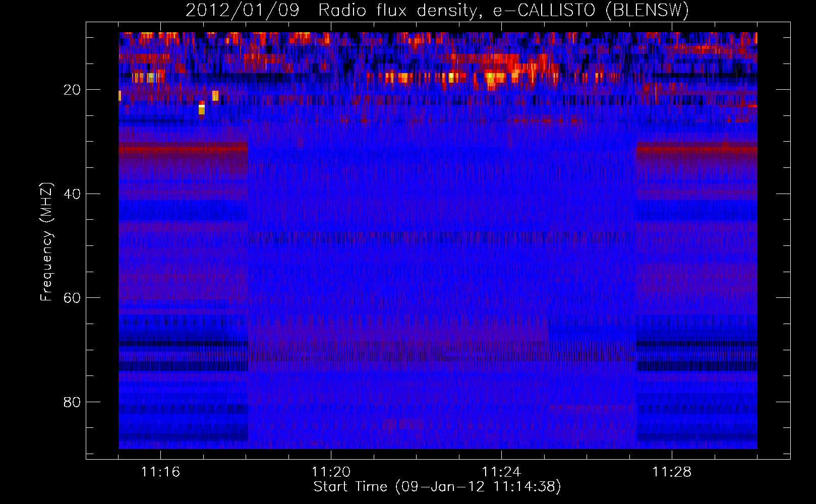816x504 pixels.
Task: Click the time tick label "11:20"
Action: (331, 472)
